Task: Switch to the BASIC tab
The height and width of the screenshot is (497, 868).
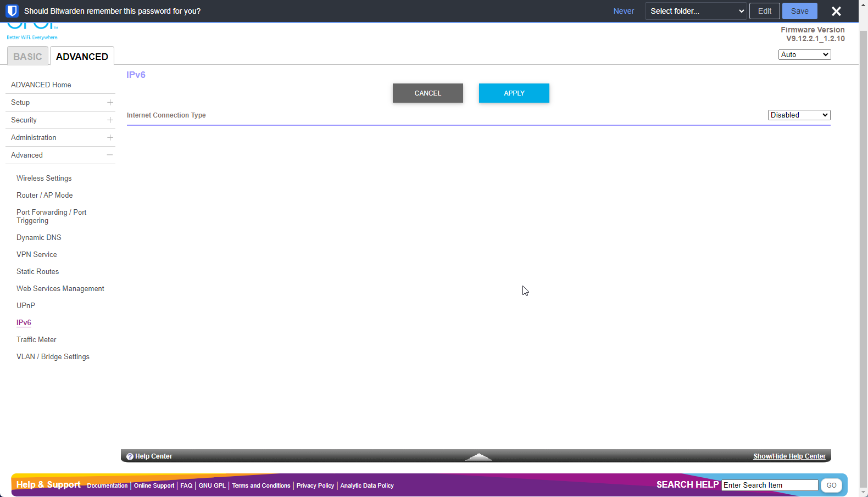Action: tap(27, 57)
